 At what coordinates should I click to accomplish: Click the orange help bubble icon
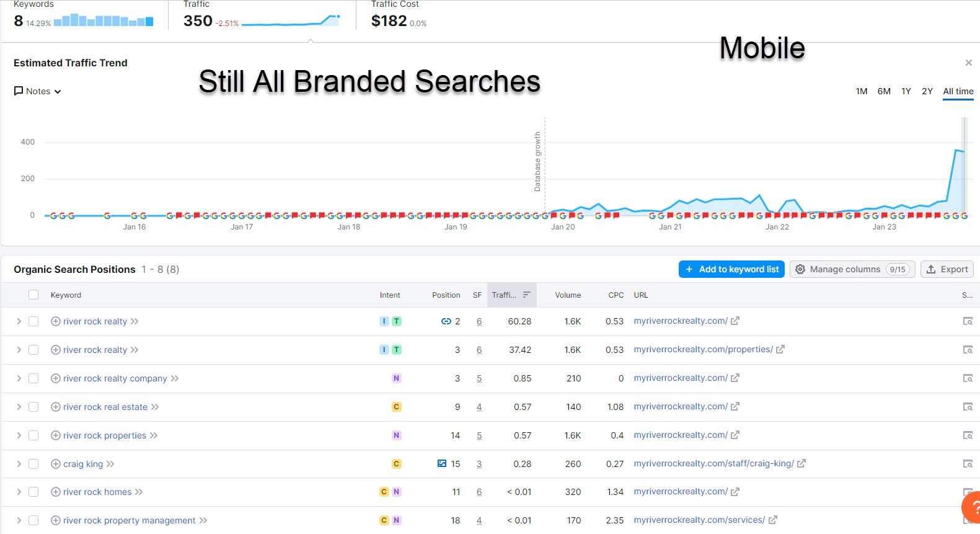coord(973,507)
